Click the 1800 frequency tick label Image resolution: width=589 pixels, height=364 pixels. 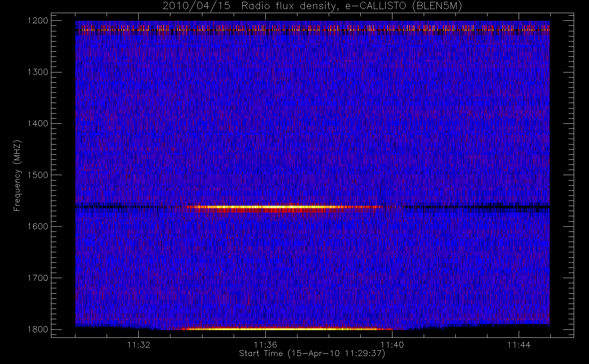[38, 329]
